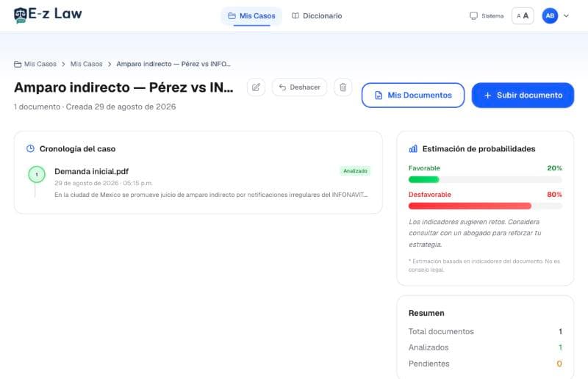Viewport: 588px width, 379px height.
Task: Click the Amparo indirecto breadcrumb item
Action: coord(173,64)
